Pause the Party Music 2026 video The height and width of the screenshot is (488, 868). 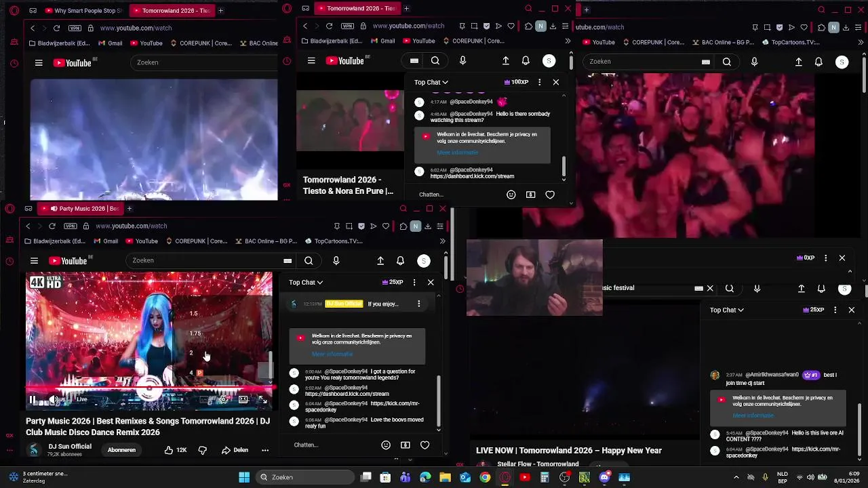pos(32,399)
